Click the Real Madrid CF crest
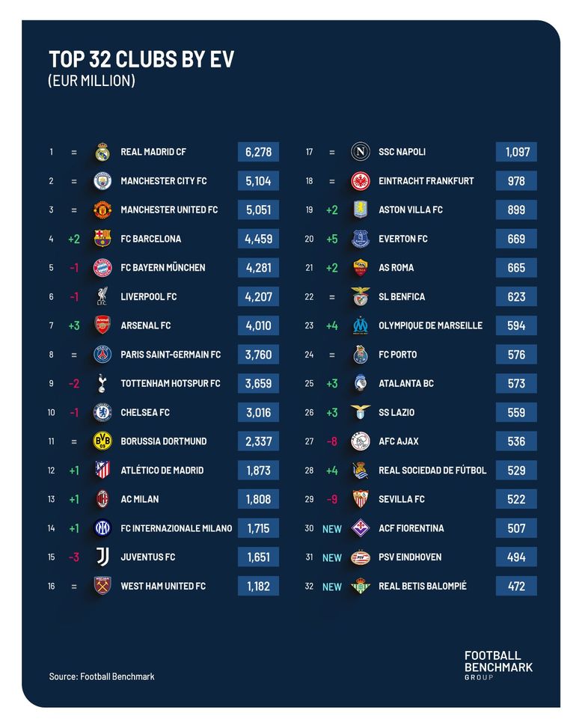The height and width of the screenshot is (728, 582). (102, 152)
